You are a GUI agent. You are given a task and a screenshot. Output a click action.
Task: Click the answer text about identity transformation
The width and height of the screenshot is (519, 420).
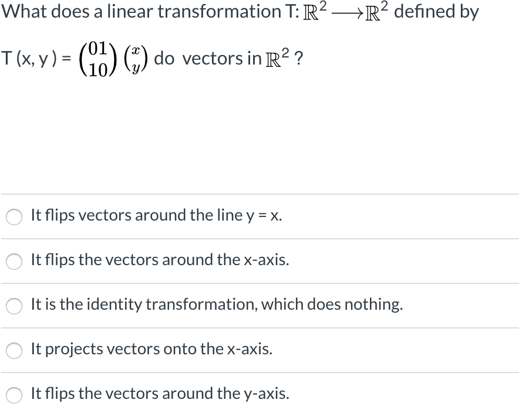coord(216,305)
